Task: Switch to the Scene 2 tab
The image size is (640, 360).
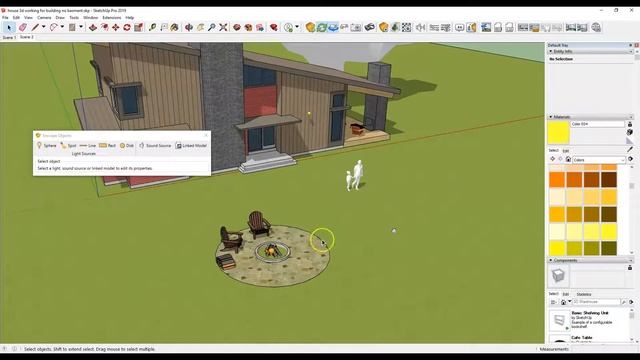Action: pyautogui.click(x=27, y=37)
